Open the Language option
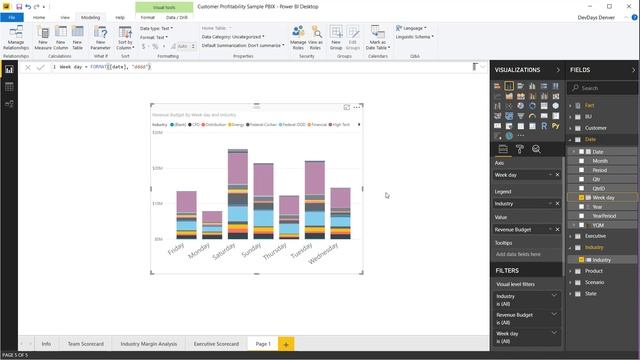 click(411, 28)
